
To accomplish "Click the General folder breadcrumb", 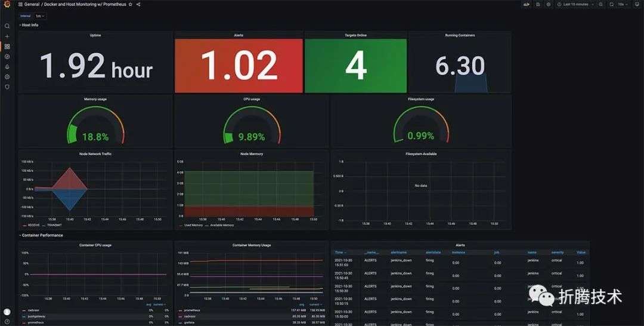I will (32, 4).
